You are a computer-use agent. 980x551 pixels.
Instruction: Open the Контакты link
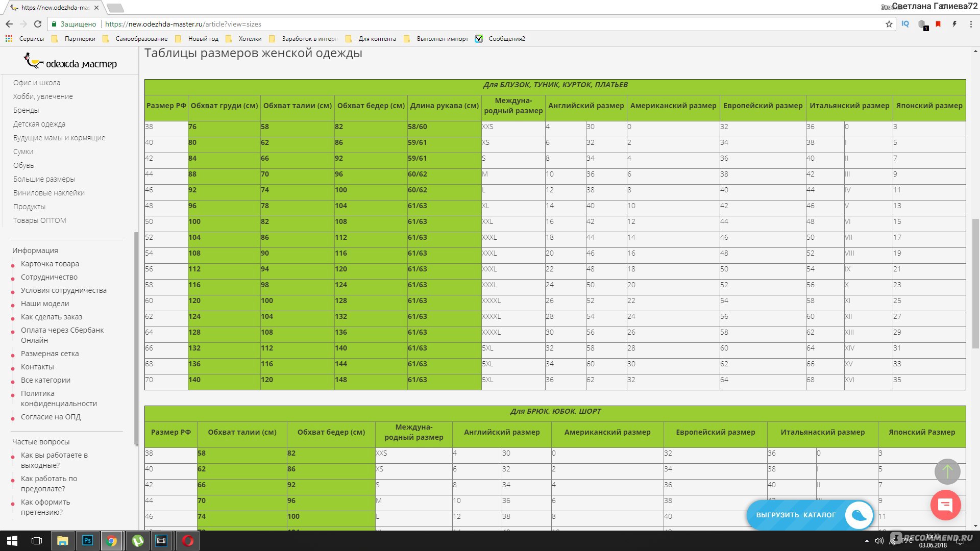click(x=37, y=367)
